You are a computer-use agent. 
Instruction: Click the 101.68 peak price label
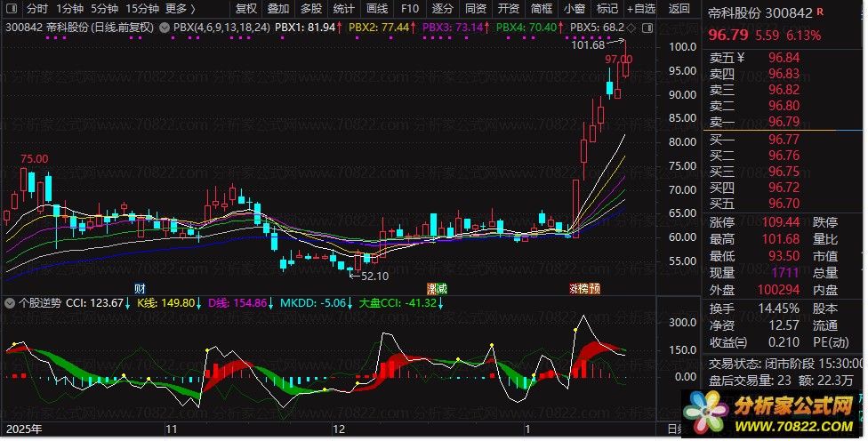click(588, 45)
